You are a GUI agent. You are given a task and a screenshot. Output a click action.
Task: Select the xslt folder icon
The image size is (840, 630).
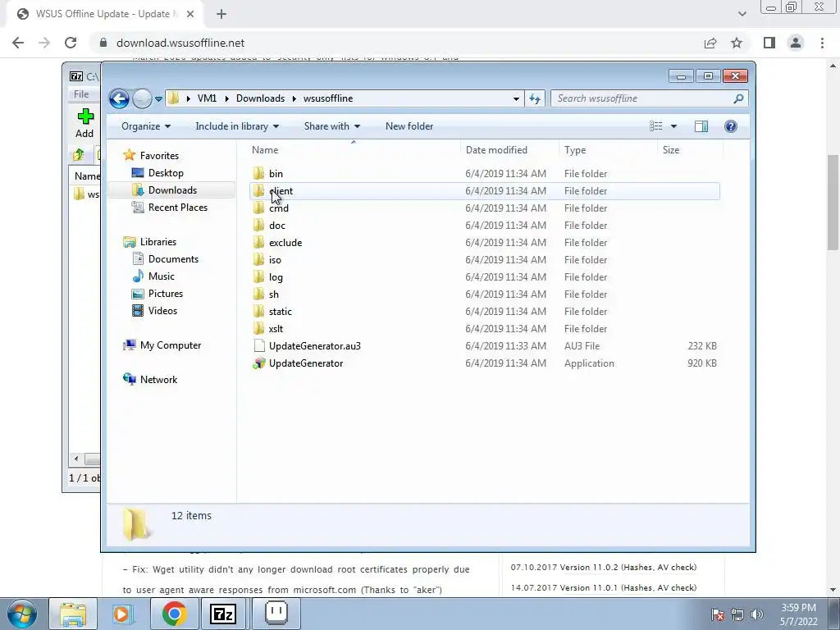(x=258, y=328)
